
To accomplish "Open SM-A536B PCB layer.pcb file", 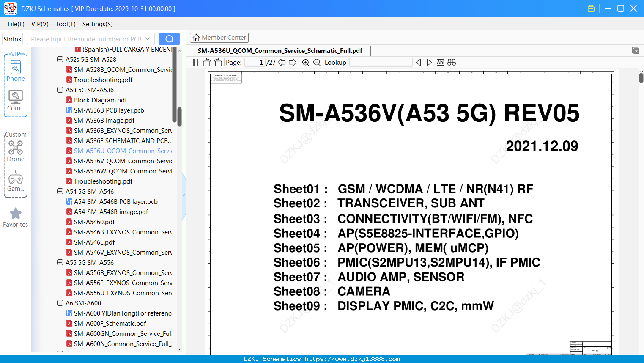I will tap(105, 110).
